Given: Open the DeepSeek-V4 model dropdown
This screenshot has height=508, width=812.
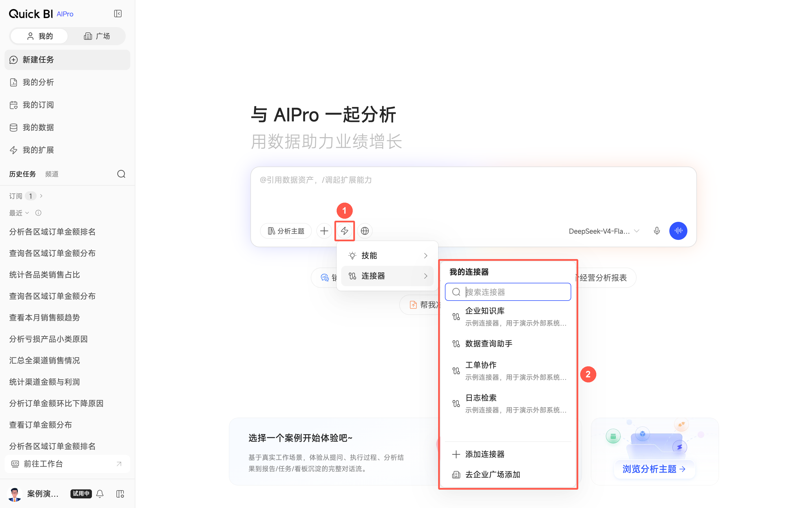Looking at the screenshot, I should point(604,231).
